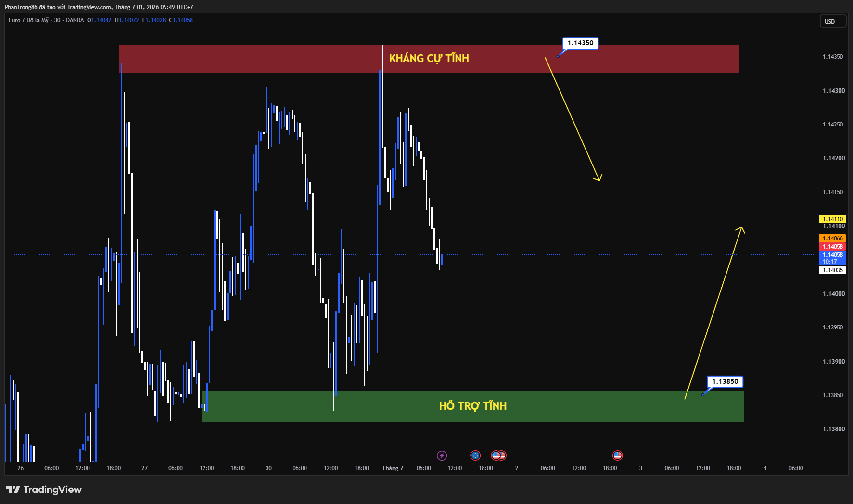
Task: Click the blue 1.14058 countdown price tag
Action: [832, 258]
